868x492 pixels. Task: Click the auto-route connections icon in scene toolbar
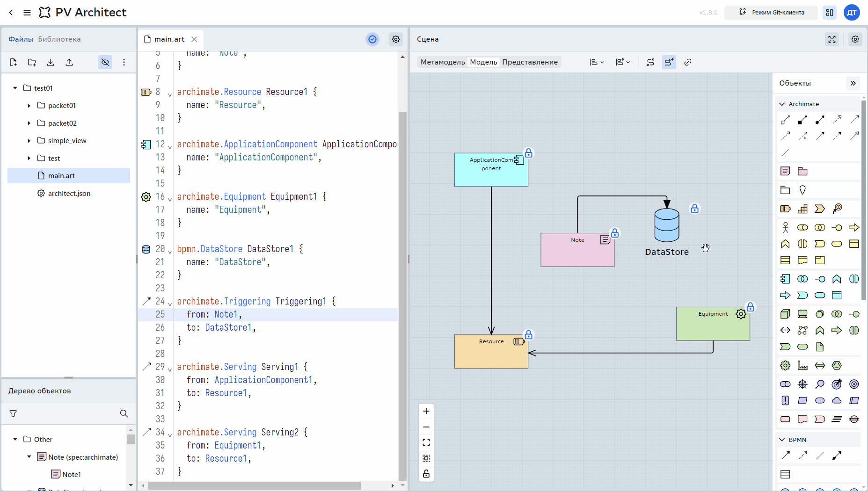click(650, 62)
